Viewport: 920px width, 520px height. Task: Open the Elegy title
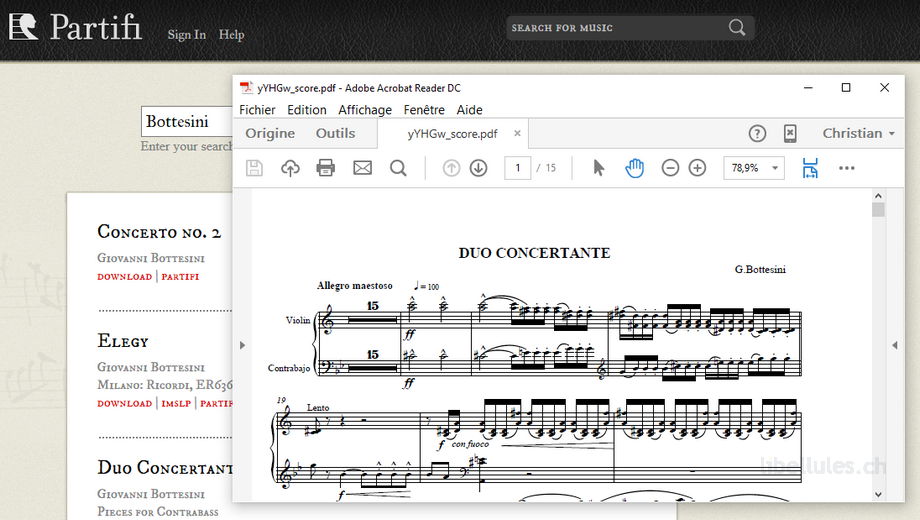[x=123, y=341]
